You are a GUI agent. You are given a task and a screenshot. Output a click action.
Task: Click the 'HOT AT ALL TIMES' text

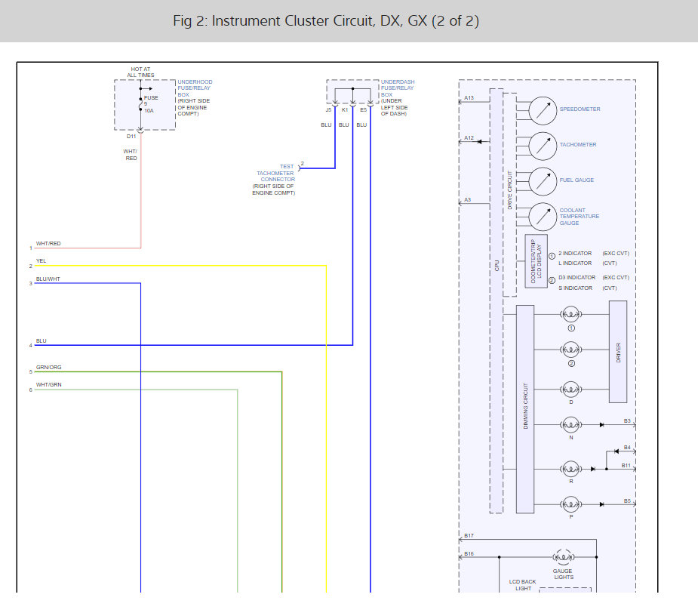[140, 72]
